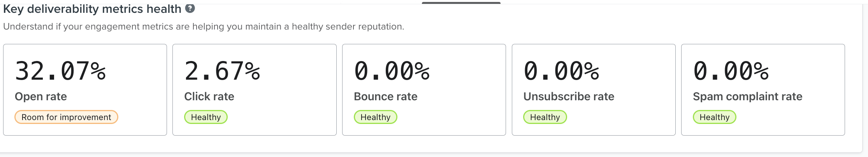Click the Room for improvement badge
The width and height of the screenshot is (868, 157).
coord(66,117)
